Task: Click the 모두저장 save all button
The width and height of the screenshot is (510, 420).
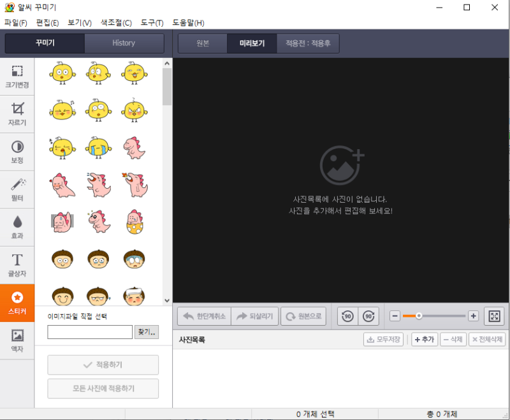Action: [x=384, y=340]
